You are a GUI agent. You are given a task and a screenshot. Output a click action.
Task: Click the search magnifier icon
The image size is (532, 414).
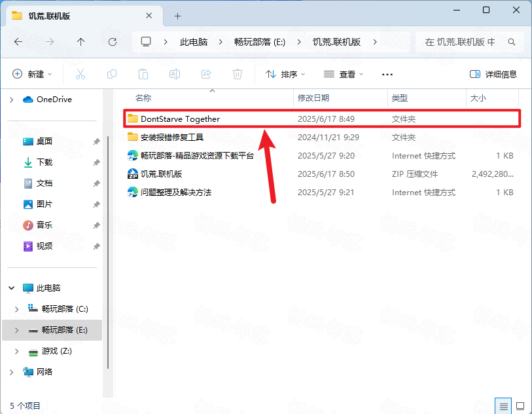[512, 42]
